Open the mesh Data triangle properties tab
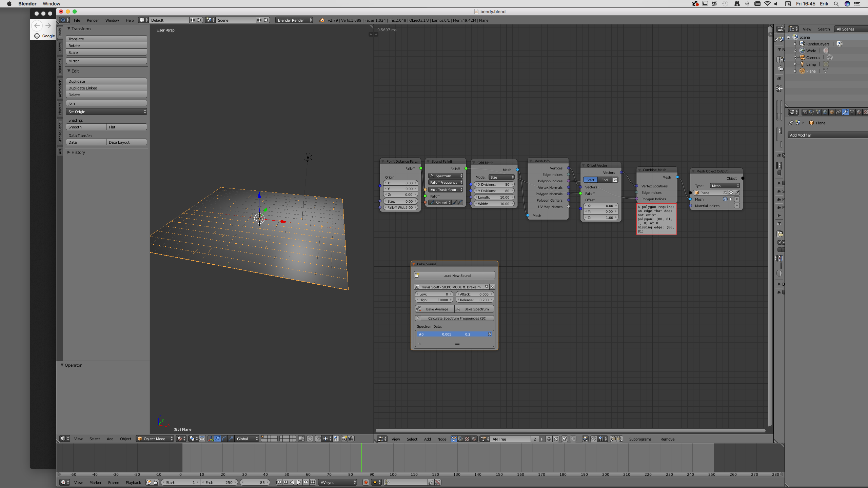Screen dimensions: 868x488 click(x=852, y=112)
